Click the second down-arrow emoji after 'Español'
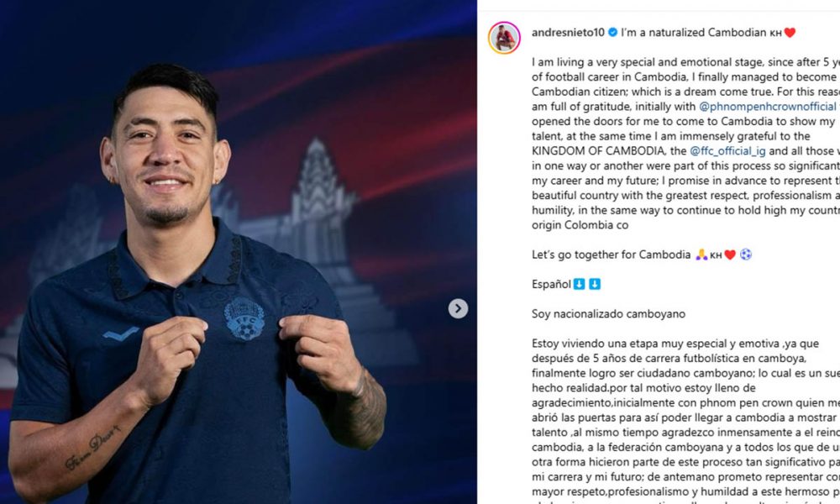Screen dimensions: 840x504 (x=595, y=285)
